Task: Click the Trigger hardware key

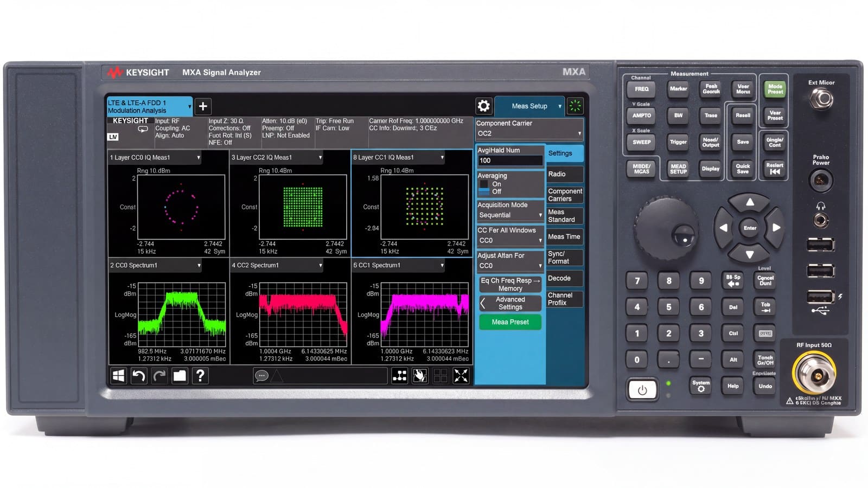Action: [678, 142]
